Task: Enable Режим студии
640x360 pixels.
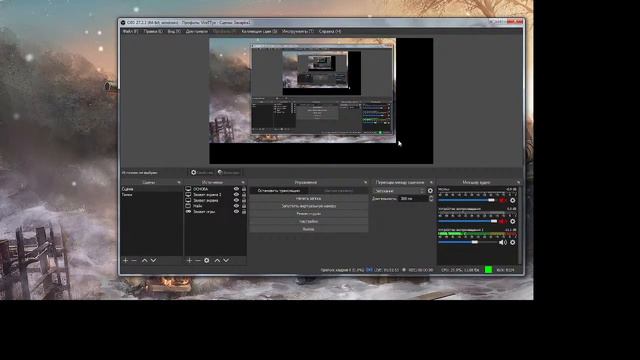Action: [309, 214]
